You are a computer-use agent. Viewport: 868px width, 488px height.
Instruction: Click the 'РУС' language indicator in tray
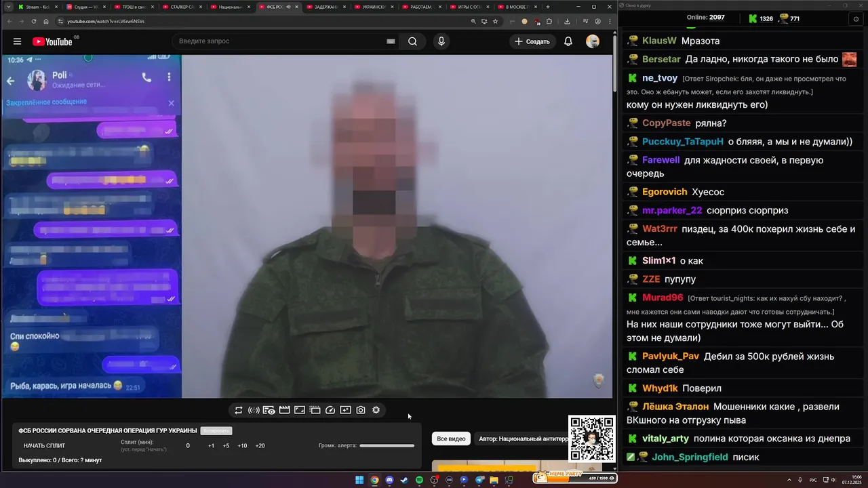[813, 480]
